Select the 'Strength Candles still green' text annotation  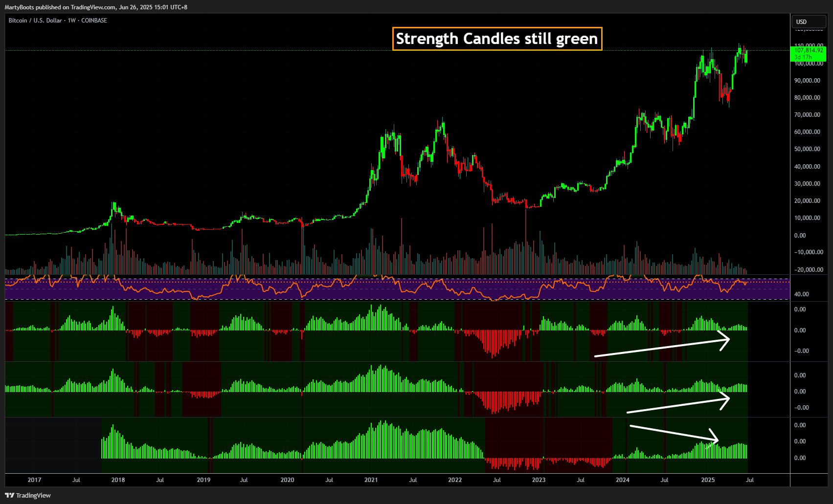click(497, 39)
